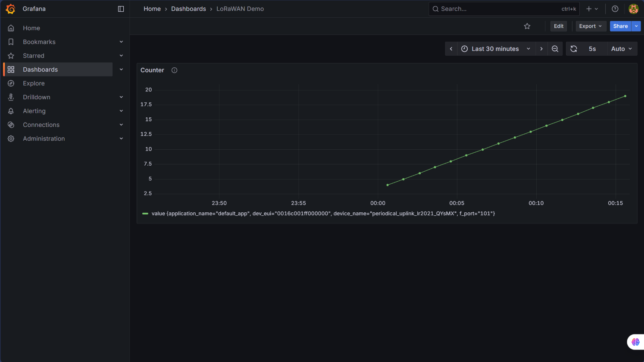Toggle the value series in legend
Screen dimensions: 644x362
pyautogui.click(x=323, y=214)
